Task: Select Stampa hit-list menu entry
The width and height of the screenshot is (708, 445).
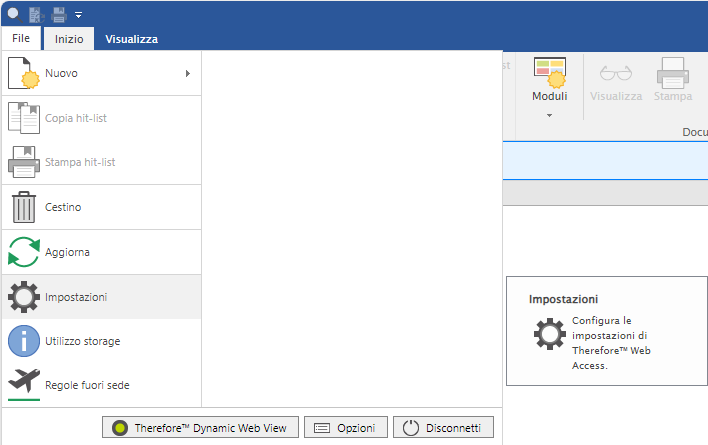Action: click(x=76, y=162)
